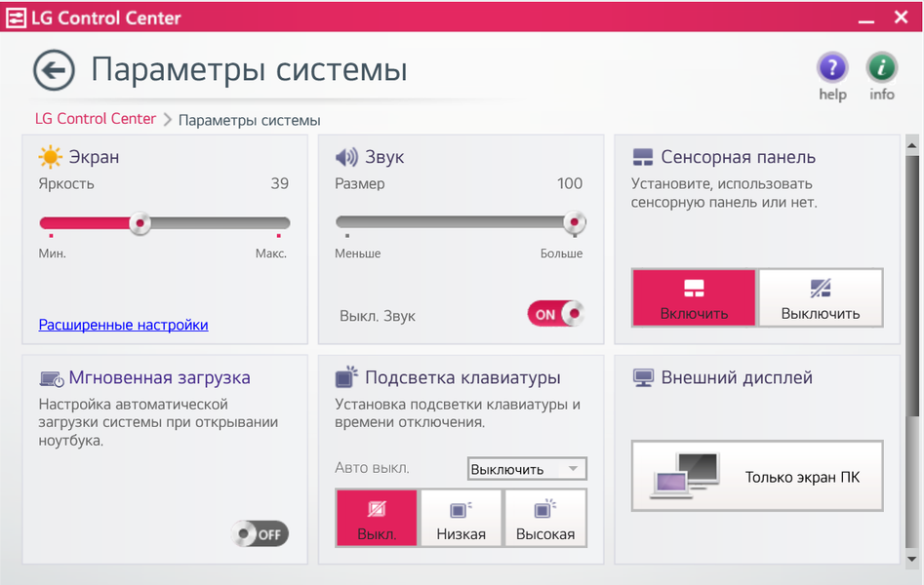924x585 pixels.
Task: Click the brightness value 39
Action: (279, 184)
